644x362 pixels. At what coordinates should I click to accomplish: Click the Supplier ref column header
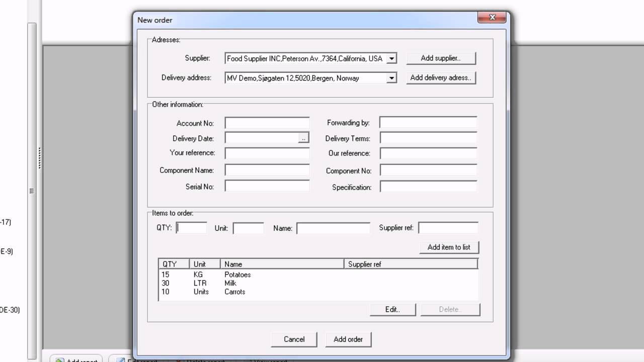411,264
